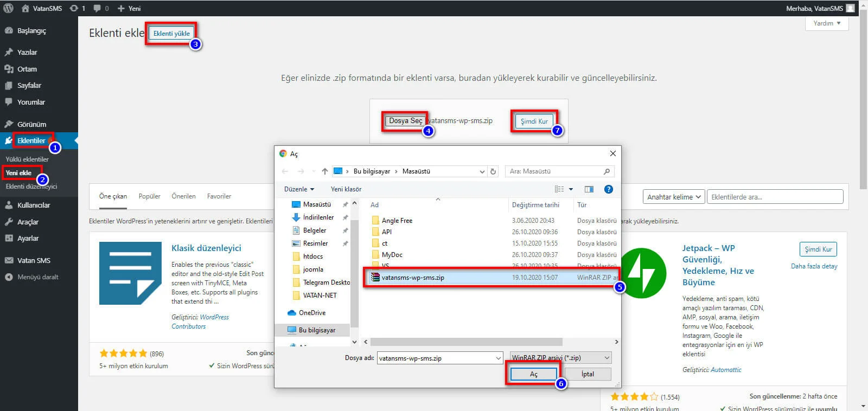
Task: Open 'Daha fazla detay' for Jetpack
Action: click(x=814, y=266)
